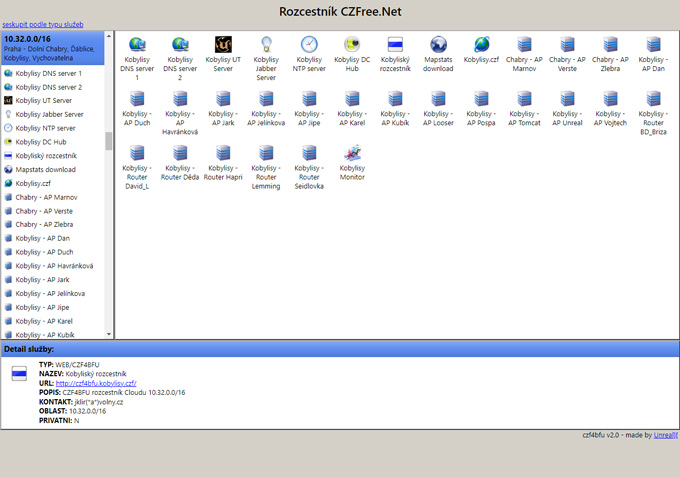Viewport: 680px width, 477px height.
Task: Click Kobylisy - AP Dan grid icon
Action: (x=653, y=44)
